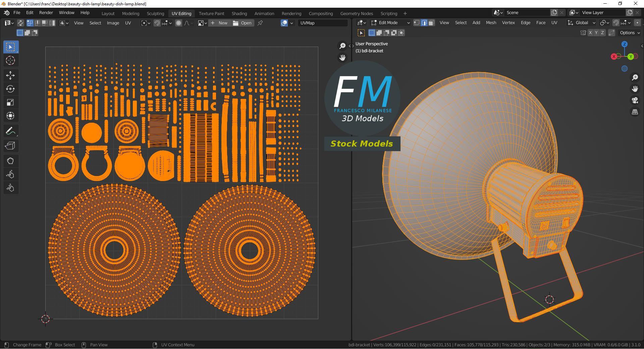Enable face select mode in 3D viewport
This screenshot has height=349, width=644.
[431, 23]
